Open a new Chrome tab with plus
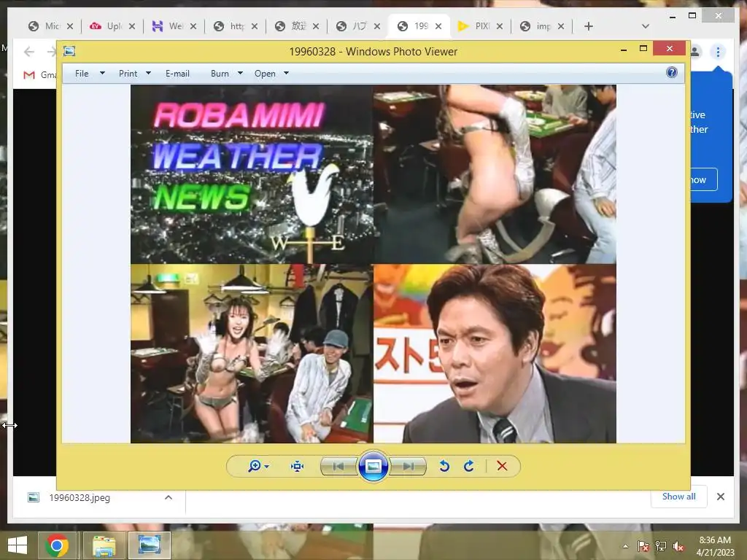Screen dimensions: 747x560 pos(589,26)
